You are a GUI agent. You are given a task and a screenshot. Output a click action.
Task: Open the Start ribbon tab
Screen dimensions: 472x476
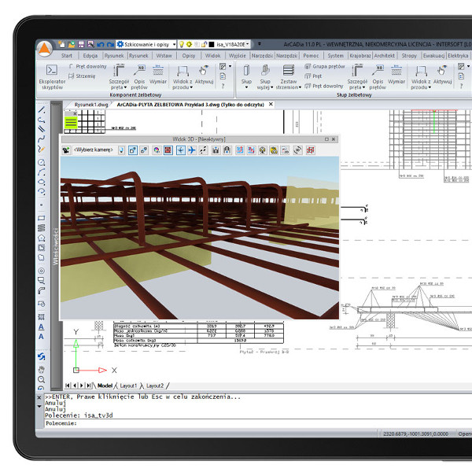[x=67, y=56]
